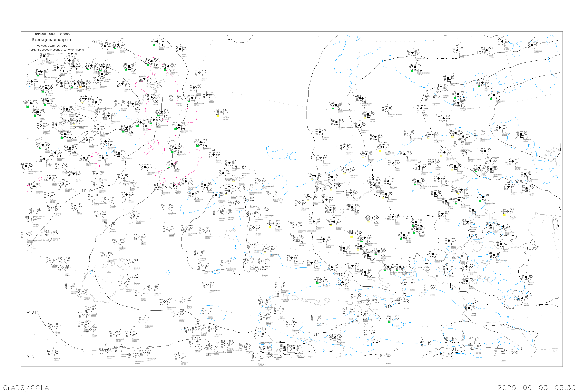This screenshot has width=588, height=392.
Task: Click the 1005 isobar label near Кузьмовка
Action: tap(443, 85)
